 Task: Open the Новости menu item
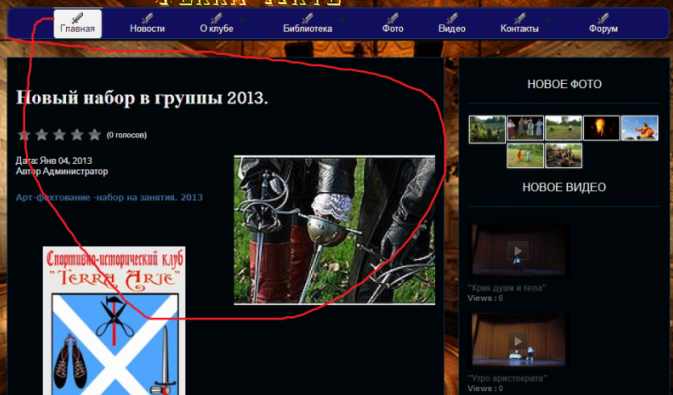click(147, 29)
